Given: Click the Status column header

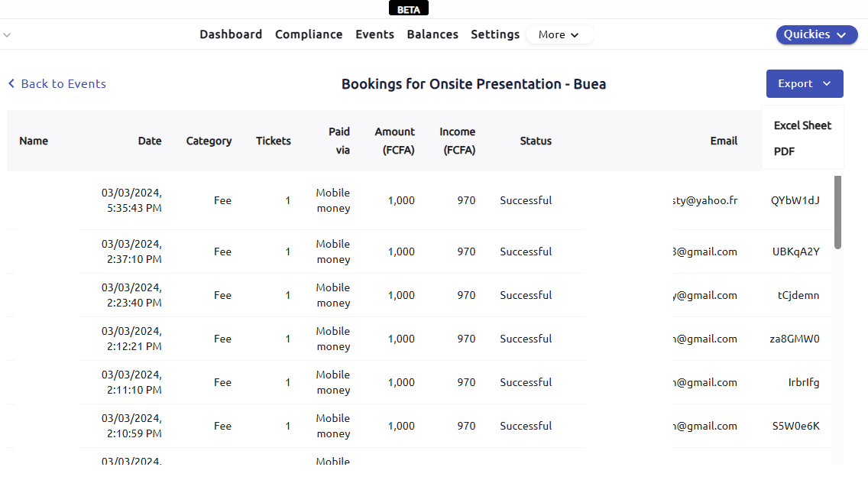Looking at the screenshot, I should click(536, 141).
